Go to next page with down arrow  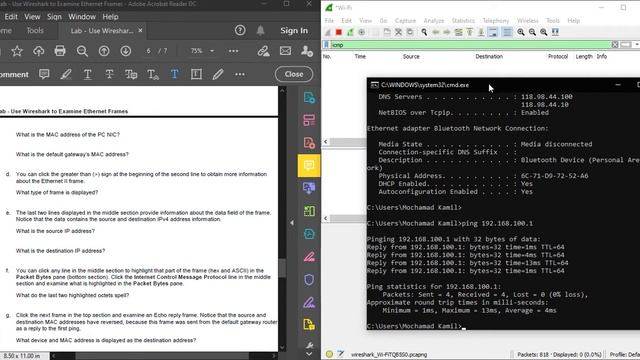[x=126, y=51]
